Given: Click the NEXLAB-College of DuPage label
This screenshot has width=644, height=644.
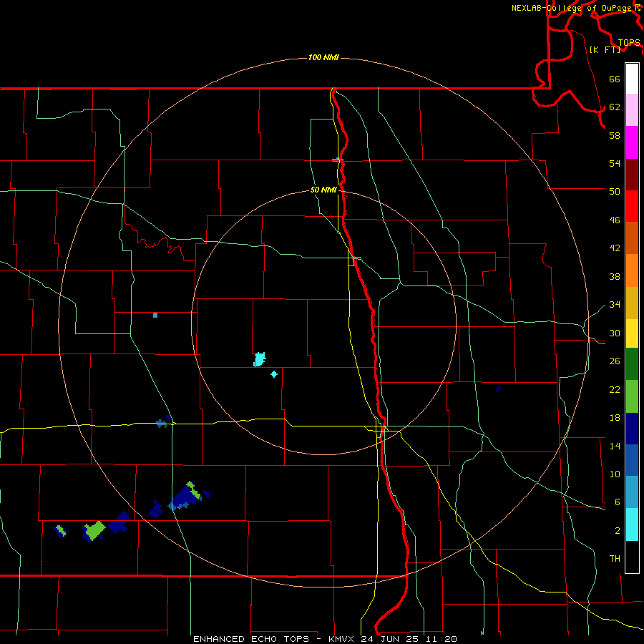Looking at the screenshot, I should [572, 8].
